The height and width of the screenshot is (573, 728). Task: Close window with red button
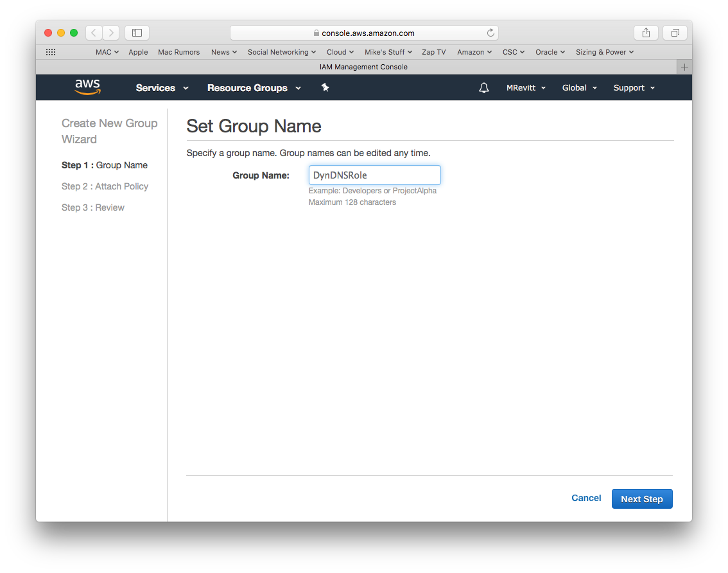(48, 33)
